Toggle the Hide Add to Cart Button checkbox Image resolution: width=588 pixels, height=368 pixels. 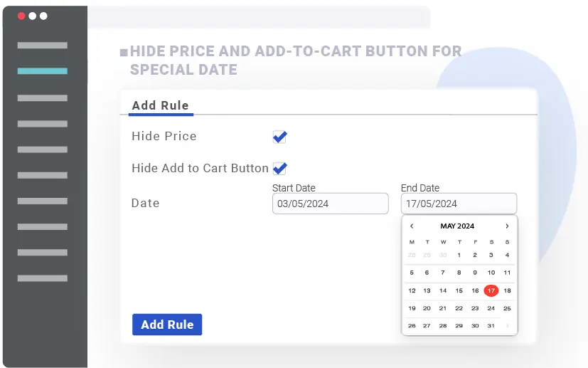(280, 169)
